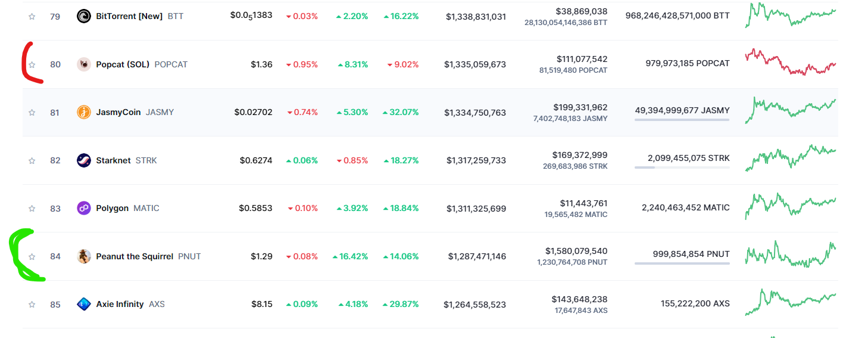Screen dimensions: 868x338
Task: Star Popcat (SOL) to add to watchlist
Action: (32, 64)
